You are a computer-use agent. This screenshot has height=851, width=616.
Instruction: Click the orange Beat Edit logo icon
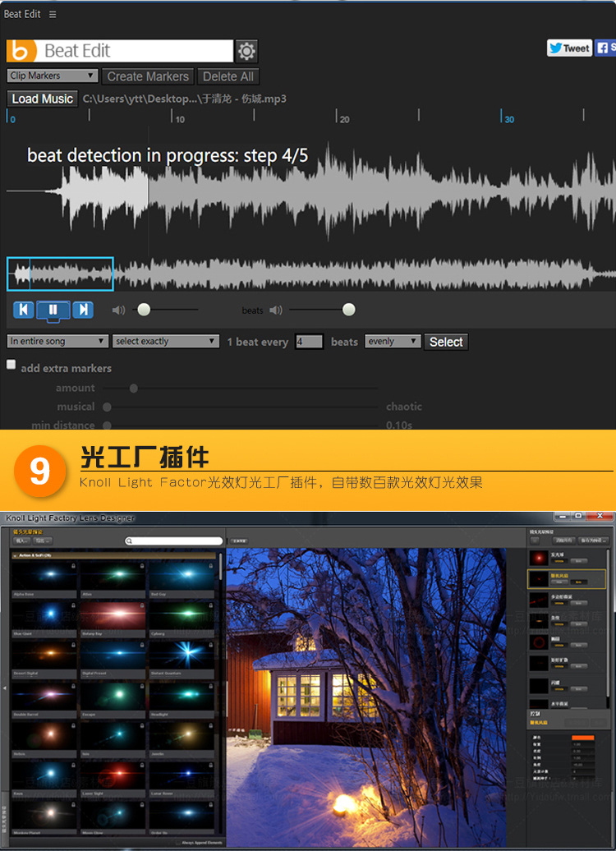coord(21,50)
